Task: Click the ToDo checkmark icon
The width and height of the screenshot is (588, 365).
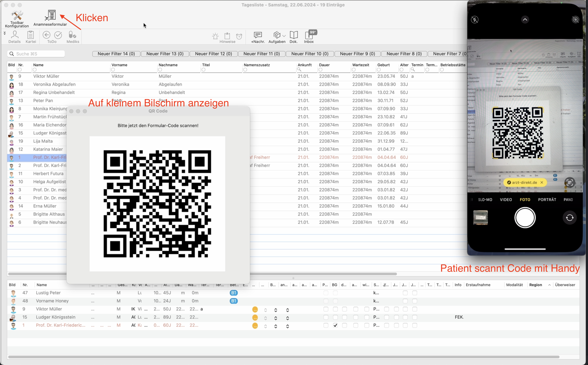Action: coord(58,35)
